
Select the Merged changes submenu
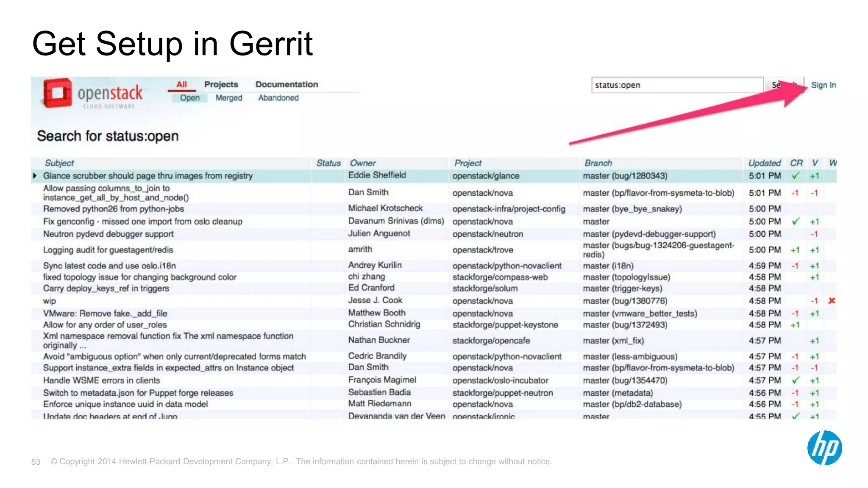click(228, 98)
